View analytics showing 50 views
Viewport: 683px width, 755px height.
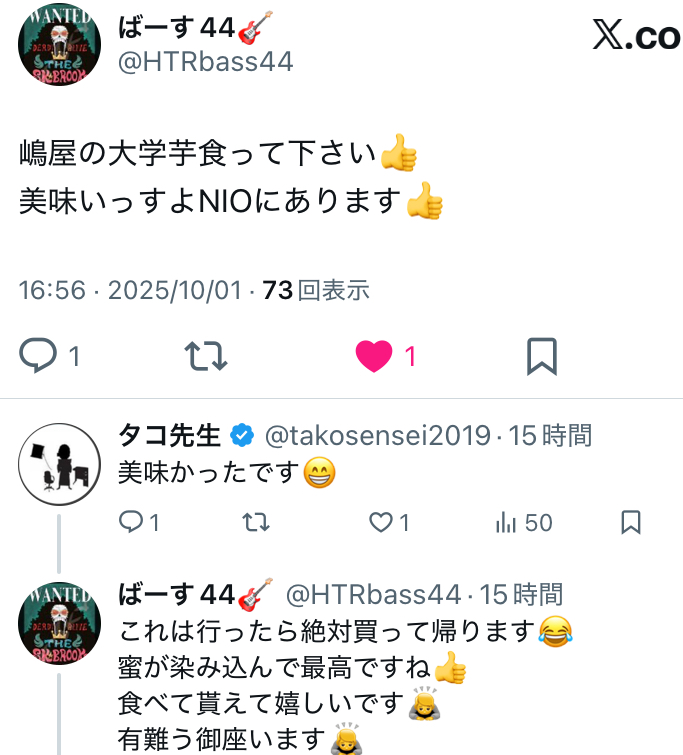coord(524,522)
